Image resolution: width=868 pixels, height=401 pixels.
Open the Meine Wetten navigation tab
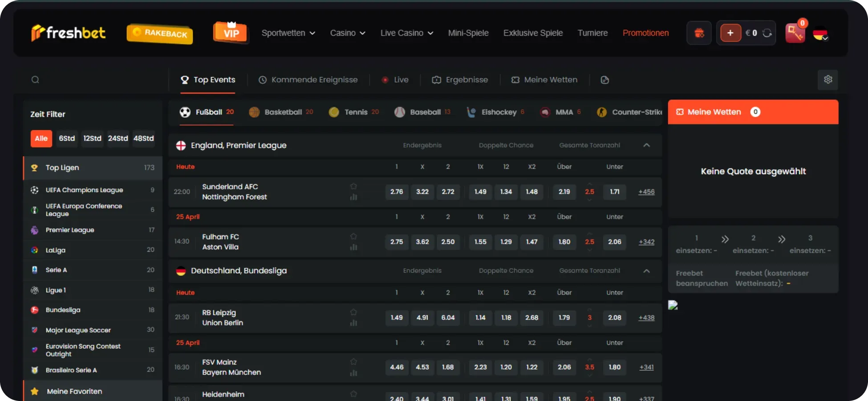tap(544, 80)
